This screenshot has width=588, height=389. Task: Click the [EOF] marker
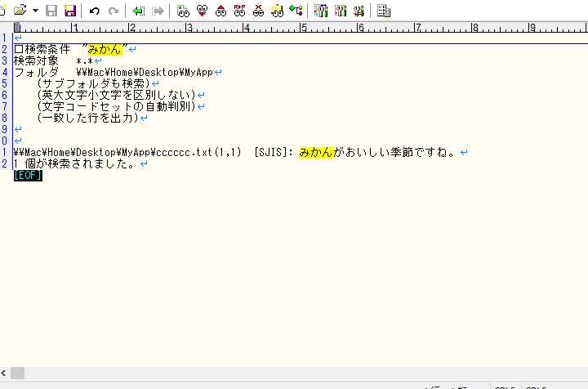(28, 175)
